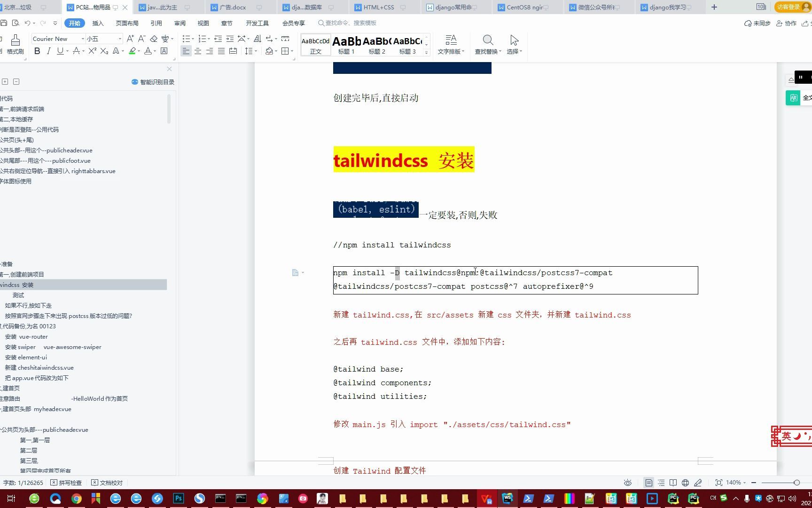Viewport: 812px width, 508px height.
Task: Apply the 正文 body text style
Action: [315, 45]
